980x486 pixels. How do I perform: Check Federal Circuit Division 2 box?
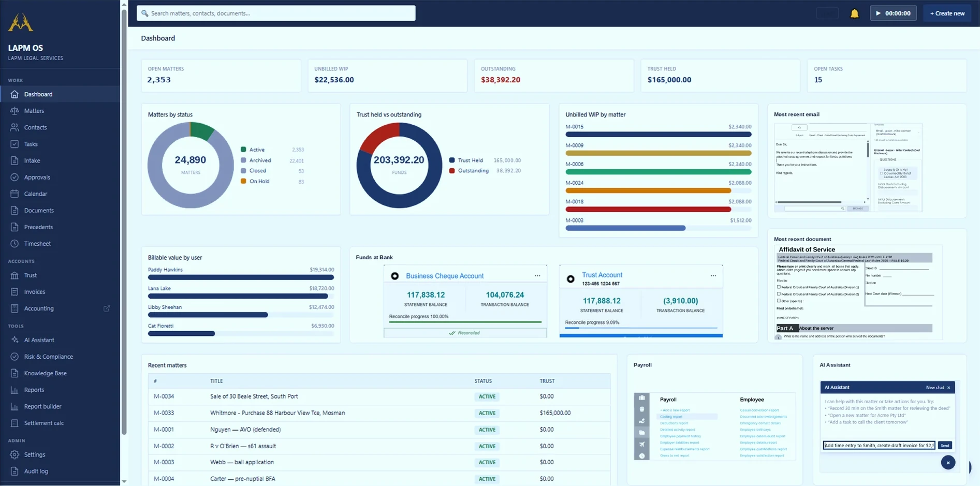779,293
